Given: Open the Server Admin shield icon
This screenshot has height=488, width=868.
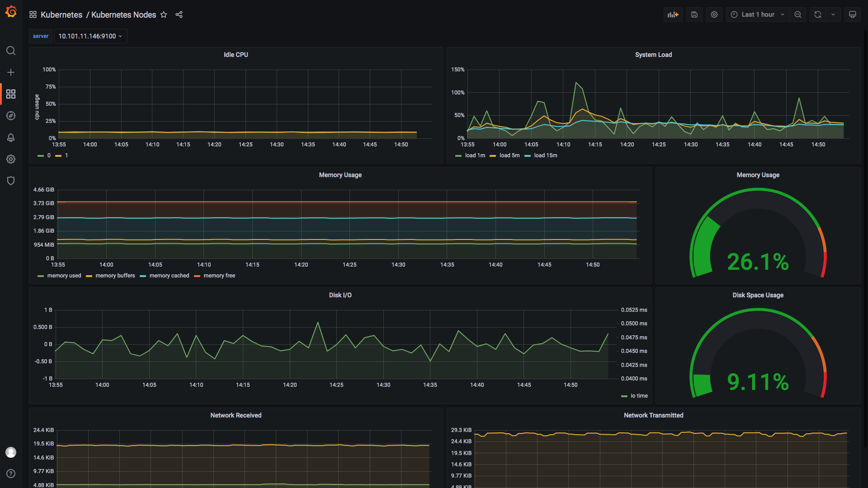Looking at the screenshot, I should click(11, 181).
